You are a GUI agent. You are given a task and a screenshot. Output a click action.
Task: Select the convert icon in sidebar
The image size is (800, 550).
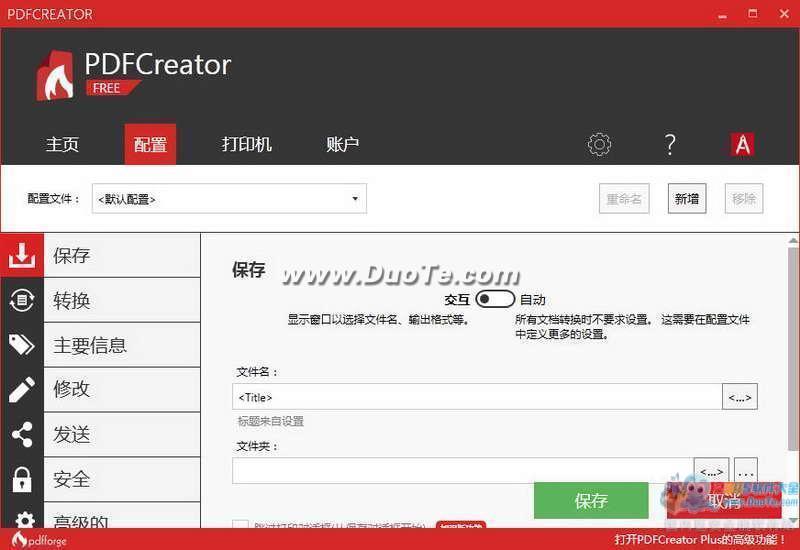coord(21,301)
